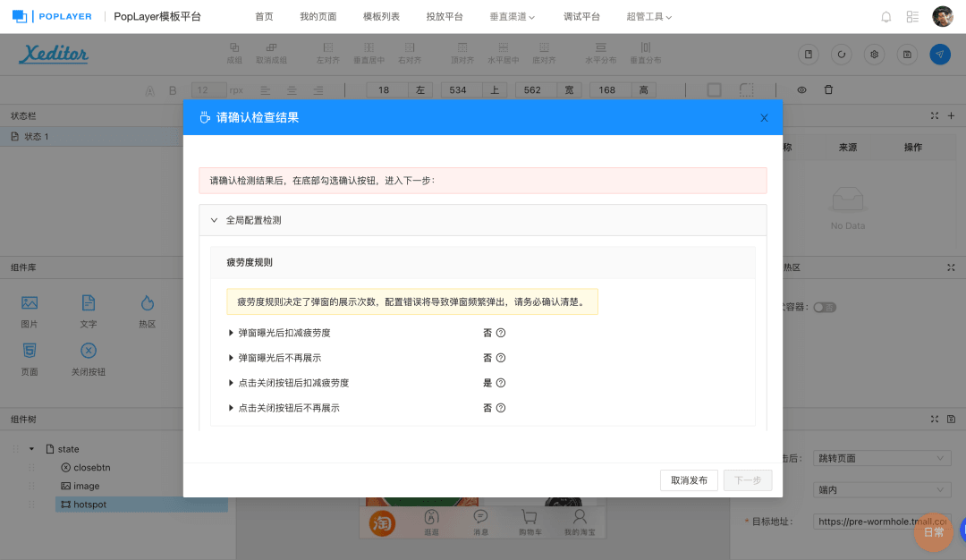Open the grid list icon near avatar
966x560 pixels.
pos(912,17)
